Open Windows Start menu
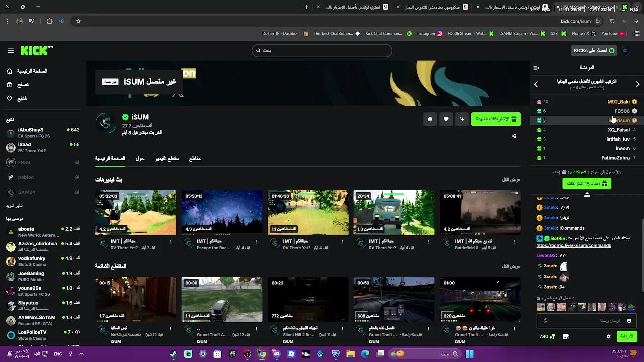This screenshot has width=644, height=362. click(x=469, y=354)
